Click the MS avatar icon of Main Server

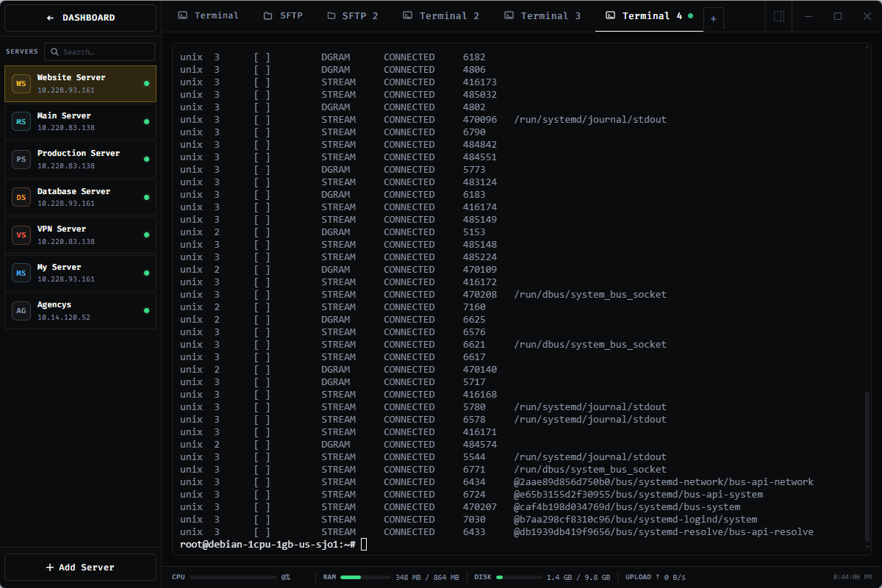pos(21,121)
